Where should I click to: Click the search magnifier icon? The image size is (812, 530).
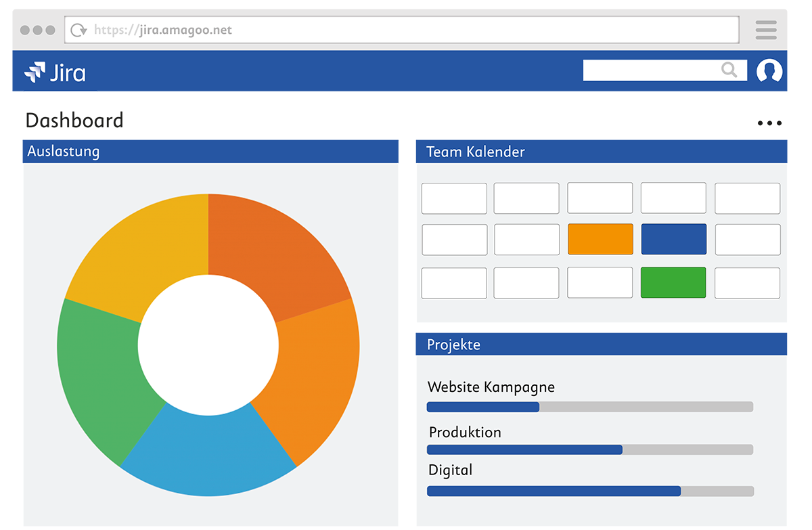tap(729, 70)
